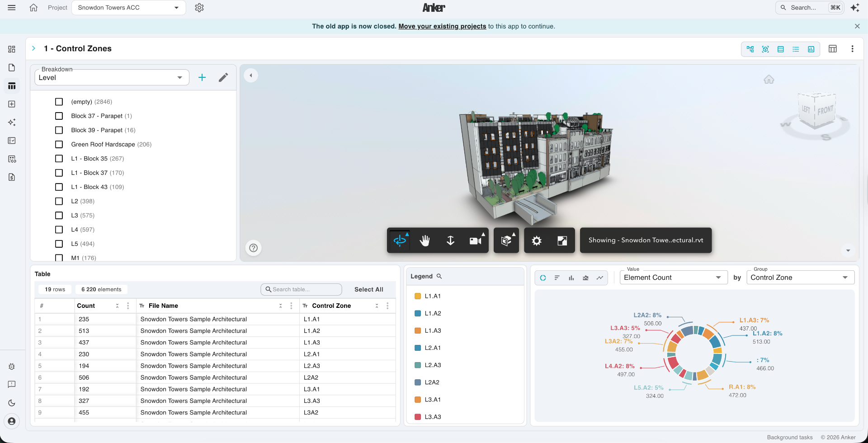Add a new breakdown with plus icon
This screenshot has width=868, height=443.
(x=202, y=77)
